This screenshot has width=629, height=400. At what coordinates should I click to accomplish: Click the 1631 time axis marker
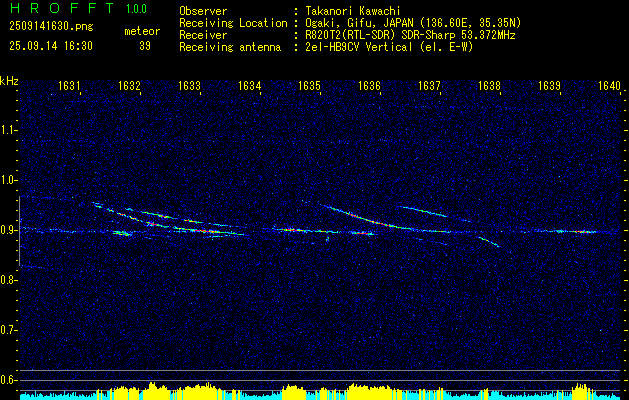point(69,85)
